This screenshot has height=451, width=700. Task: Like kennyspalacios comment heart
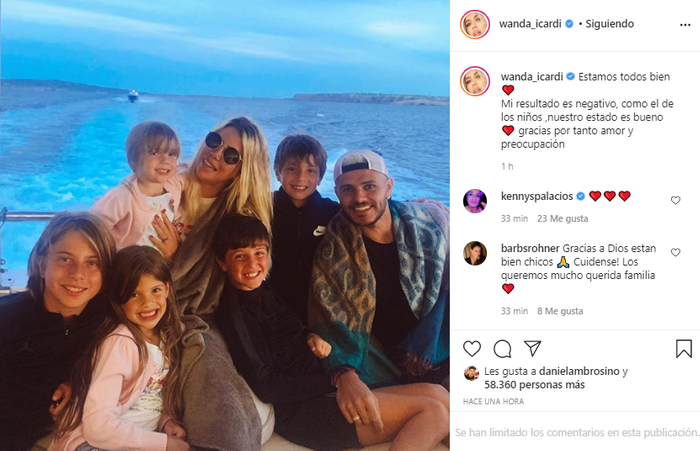tap(675, 200)
